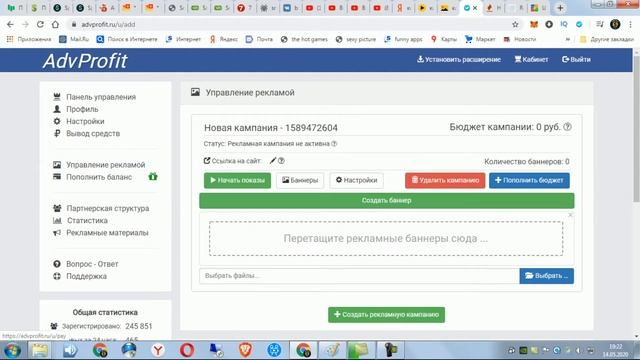Click Начать показы button
Viewport: 640px width, 360px height.
238,180
